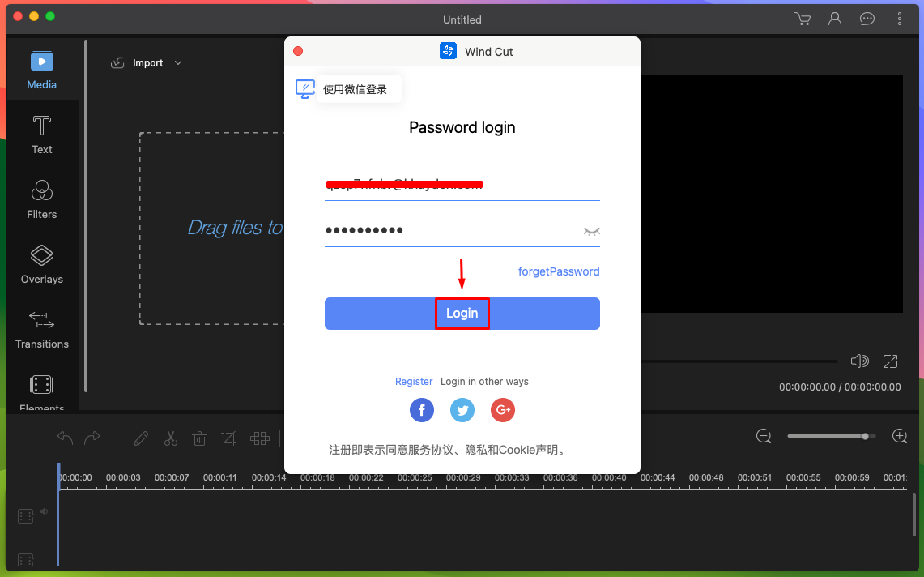Toggle fullscreen preview mode
The image size is (924, 577).
(x=891, y=361)
